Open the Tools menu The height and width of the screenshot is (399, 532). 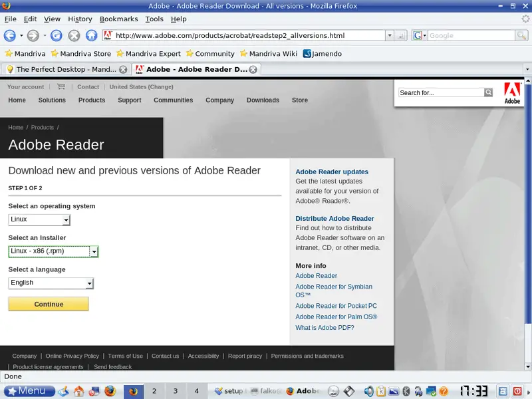coord(154,19)
